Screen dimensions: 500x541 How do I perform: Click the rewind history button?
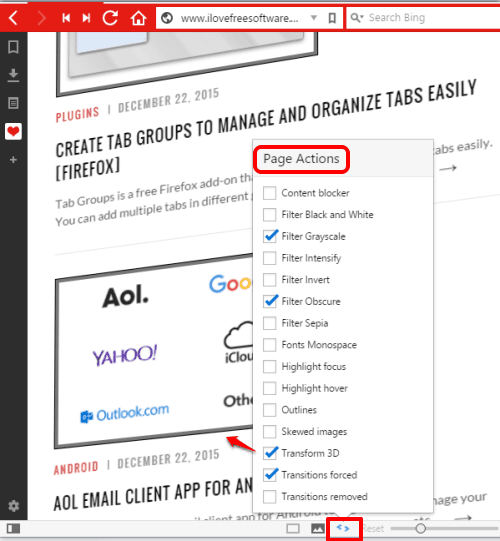[x=66, y=18]
